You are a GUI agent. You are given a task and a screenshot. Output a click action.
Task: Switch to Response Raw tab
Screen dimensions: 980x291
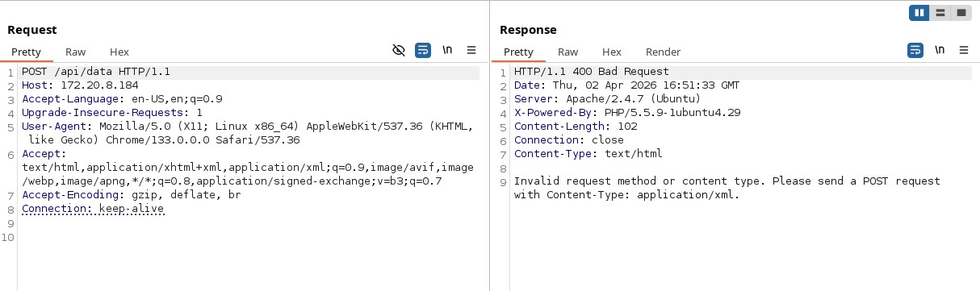pos(568,52)
